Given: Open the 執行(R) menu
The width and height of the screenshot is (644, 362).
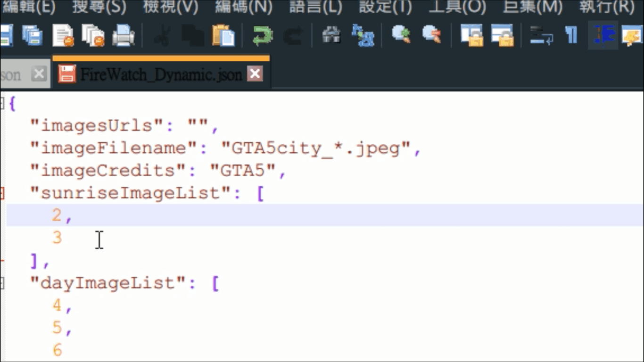Looking at the screenshot, I should click(x=606, y=7).
